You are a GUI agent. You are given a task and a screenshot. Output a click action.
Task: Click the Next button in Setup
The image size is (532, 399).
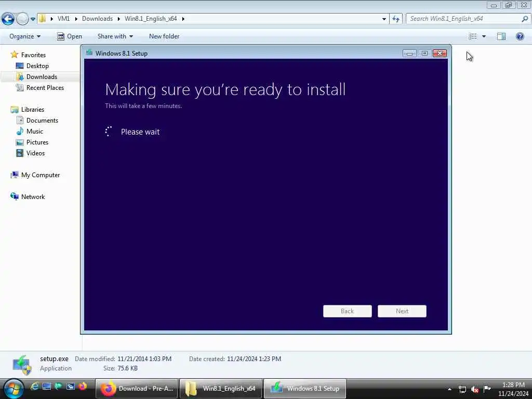point(402,311)
